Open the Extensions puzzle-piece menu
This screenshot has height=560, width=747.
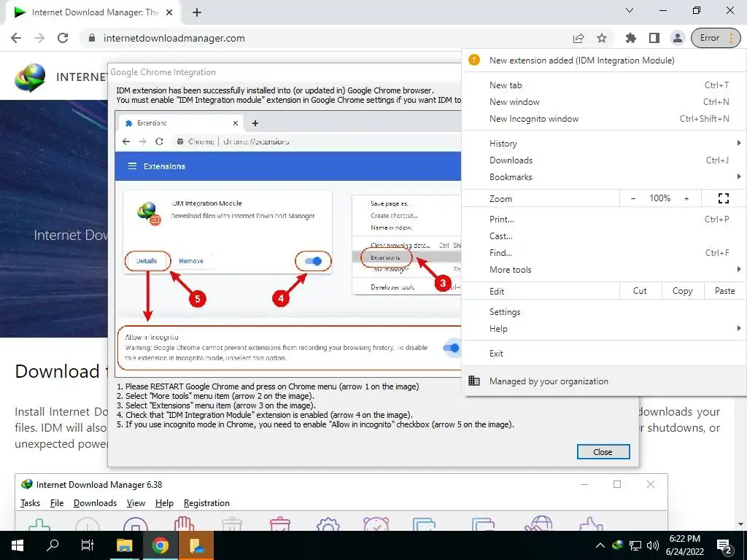[x=631, y=38]
